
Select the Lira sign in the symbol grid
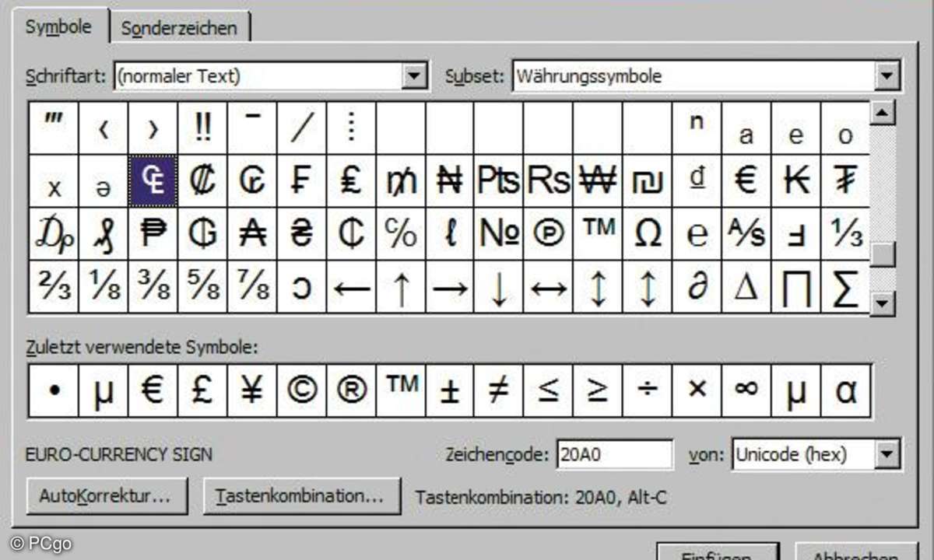(x=352, y=181)
